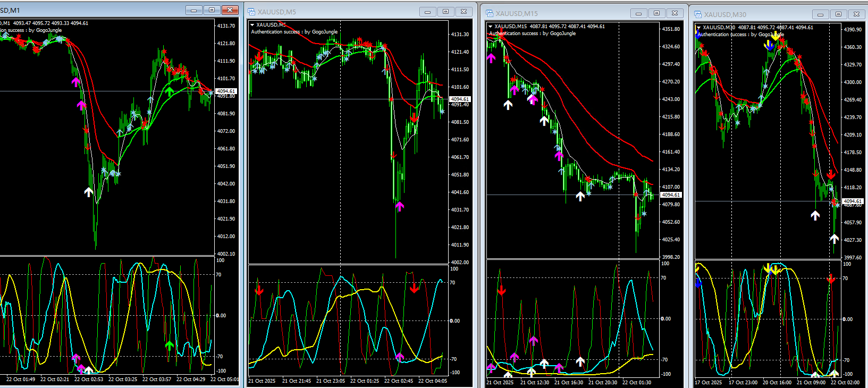This screenshot has height=388, width=868.
Task: Click the 3997.60 price label on the M30 axis
Action: click(x=853, y=258)
